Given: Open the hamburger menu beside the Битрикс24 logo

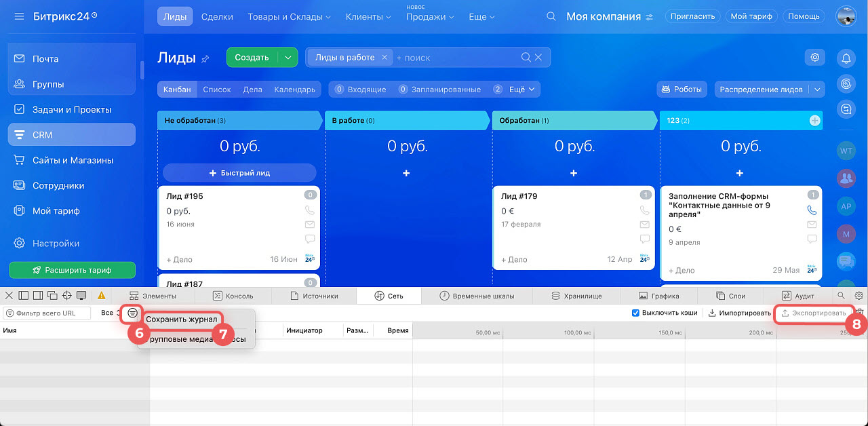Looking at the screenshot, I should 19,16.
